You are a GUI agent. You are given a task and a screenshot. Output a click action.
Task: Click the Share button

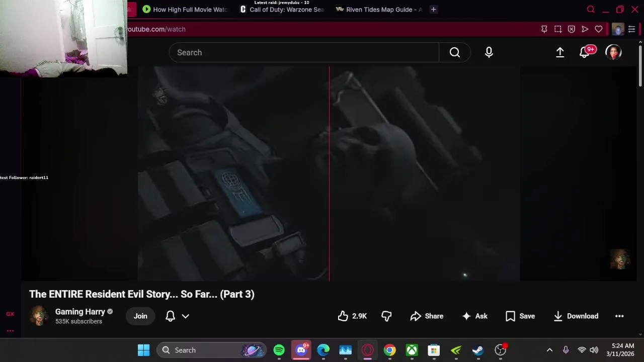tap(427, 316)
